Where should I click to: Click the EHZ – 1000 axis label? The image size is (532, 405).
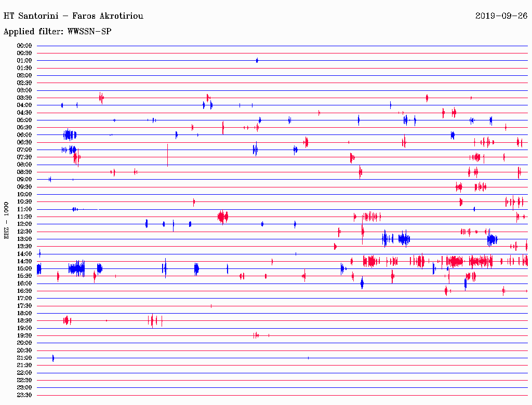point(6,221)
